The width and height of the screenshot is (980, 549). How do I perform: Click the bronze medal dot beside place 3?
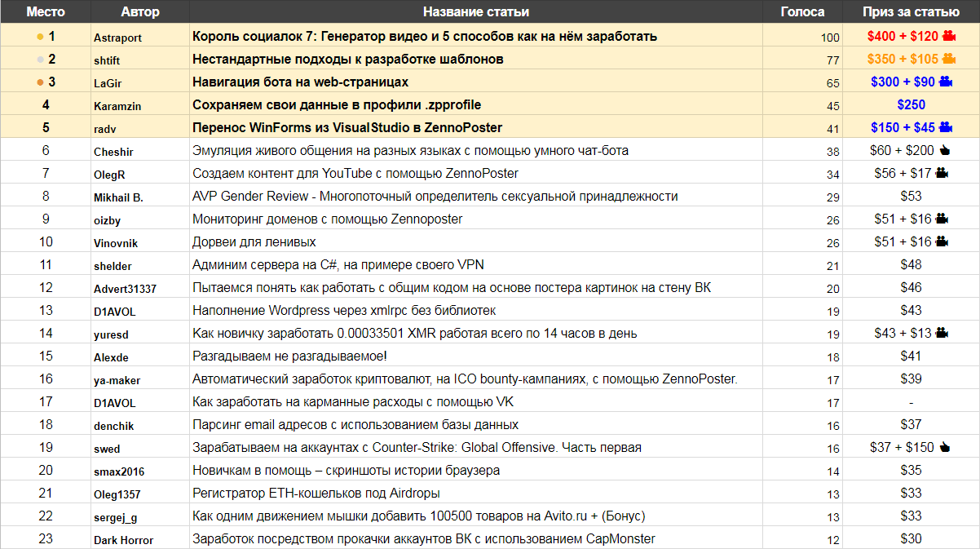tap(40, 82)
